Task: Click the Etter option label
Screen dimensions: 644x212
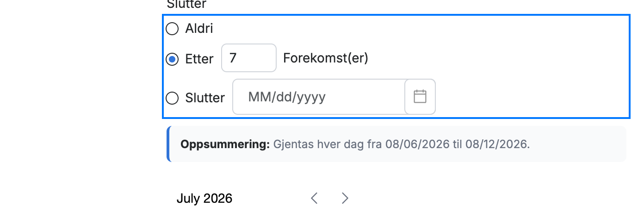Action: pos(199,59)
